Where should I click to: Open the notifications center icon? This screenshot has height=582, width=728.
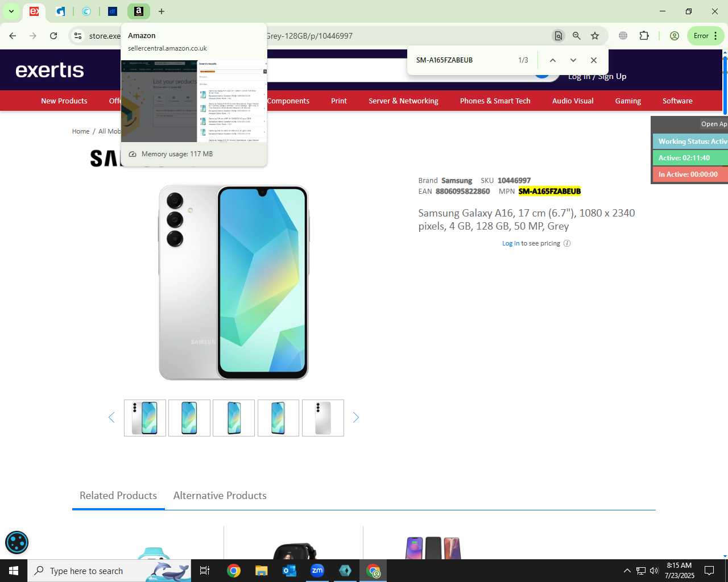(x=709, y=571)
